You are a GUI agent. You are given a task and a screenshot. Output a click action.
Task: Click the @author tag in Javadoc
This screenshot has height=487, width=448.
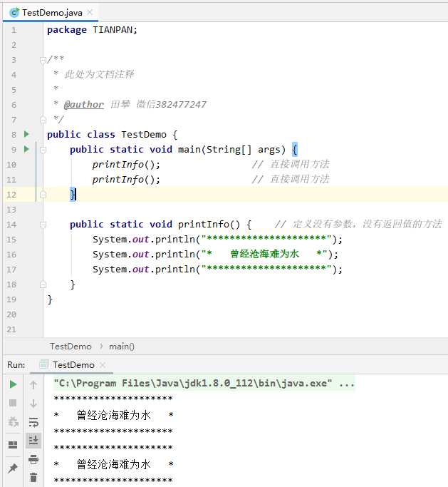tap(83, 105)
